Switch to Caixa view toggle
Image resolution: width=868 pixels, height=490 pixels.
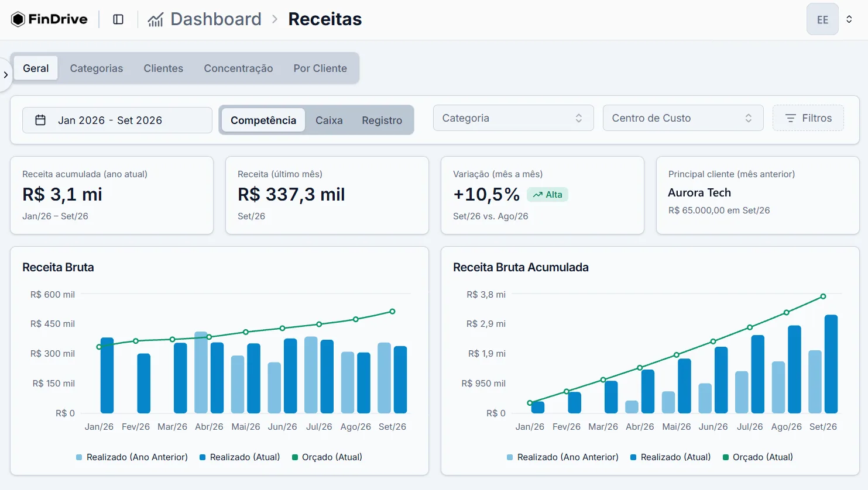(329, 120)
